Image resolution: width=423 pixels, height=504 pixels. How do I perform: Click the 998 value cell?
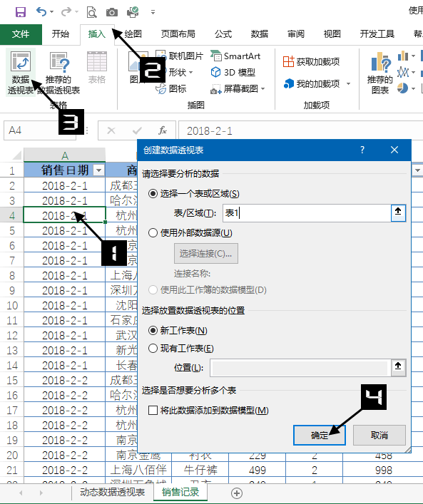click(x=384, y=470)
